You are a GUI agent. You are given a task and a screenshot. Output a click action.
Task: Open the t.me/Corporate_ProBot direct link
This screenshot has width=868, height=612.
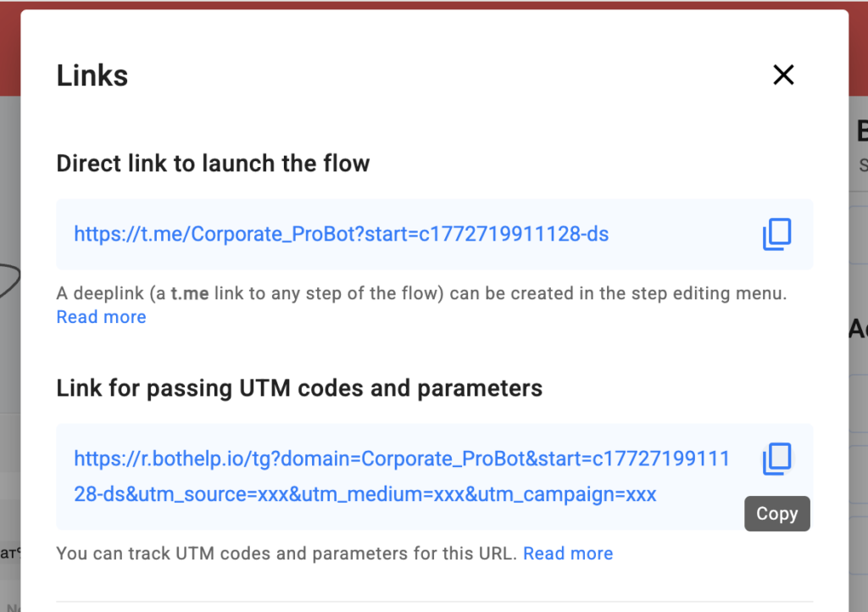coord(341,234)
